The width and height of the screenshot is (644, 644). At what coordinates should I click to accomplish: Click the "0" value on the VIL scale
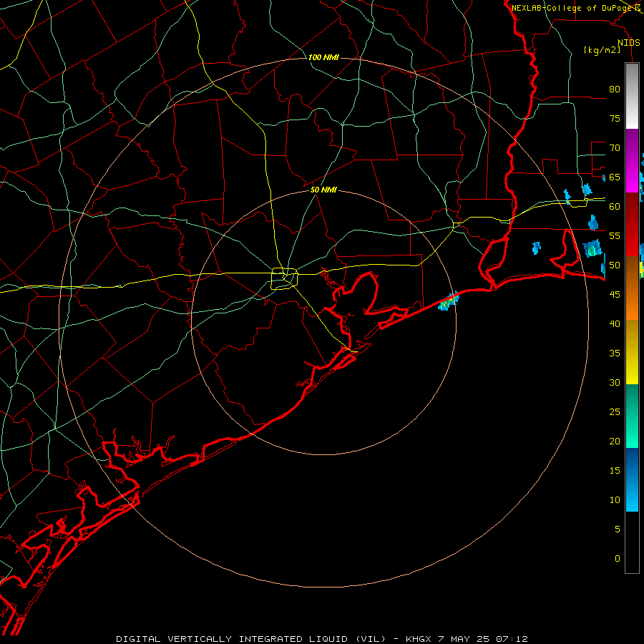618,559
